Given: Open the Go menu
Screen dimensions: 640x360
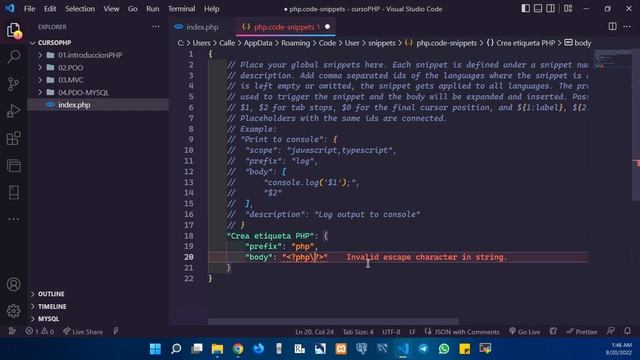Looking at the screenshot, I should point(132,9).
